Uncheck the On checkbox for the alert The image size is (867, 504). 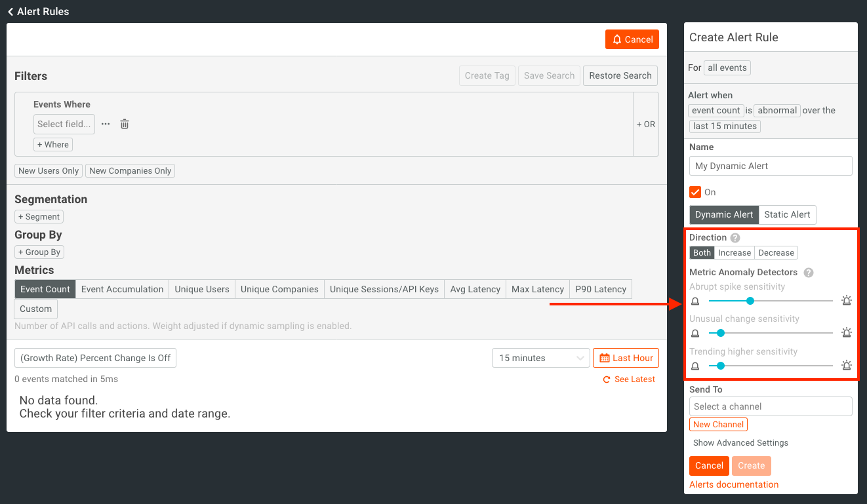click(695, 192)
